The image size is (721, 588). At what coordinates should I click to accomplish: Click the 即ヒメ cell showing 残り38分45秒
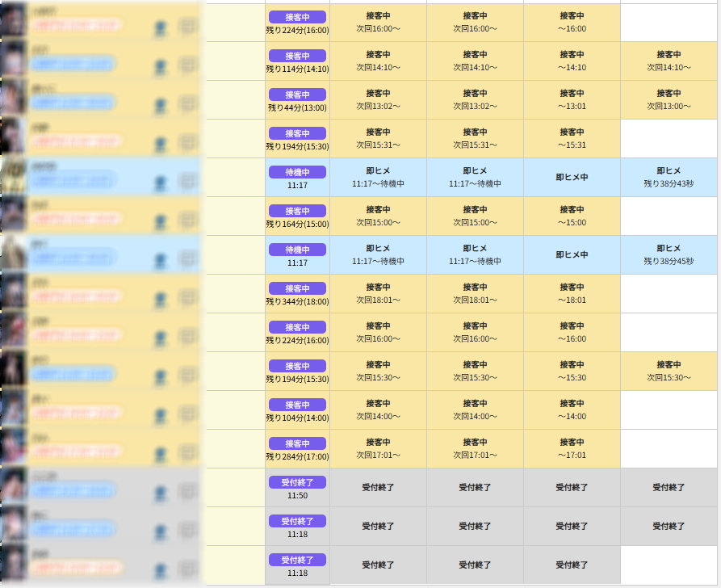[x=669, y=255]
